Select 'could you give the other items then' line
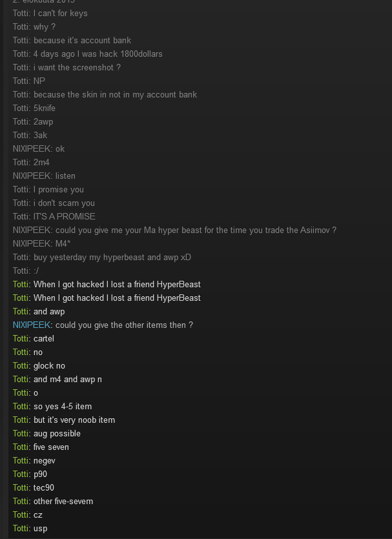This screenshot has height=539, width=392. (103, 325)
